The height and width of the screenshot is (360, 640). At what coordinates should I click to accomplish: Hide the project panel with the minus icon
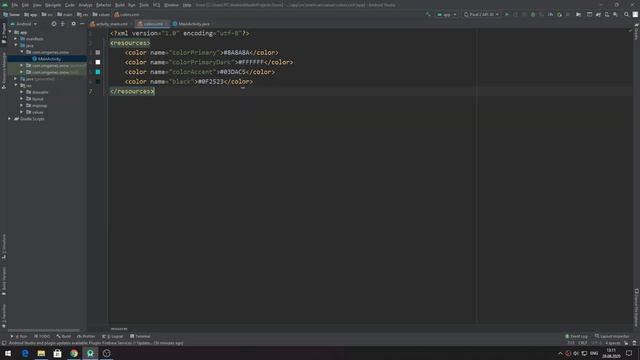point(82,24)
